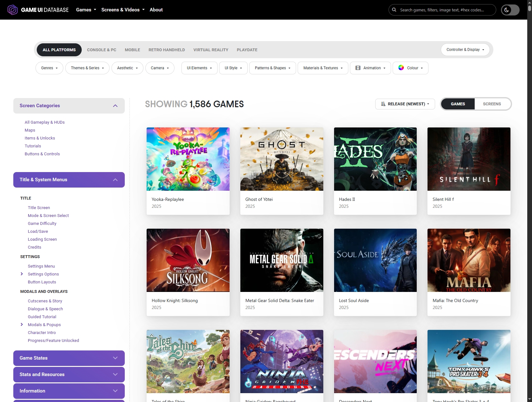532x402 pixels.
Task: Select the Games view toggle
Action: tap(458, 104)
